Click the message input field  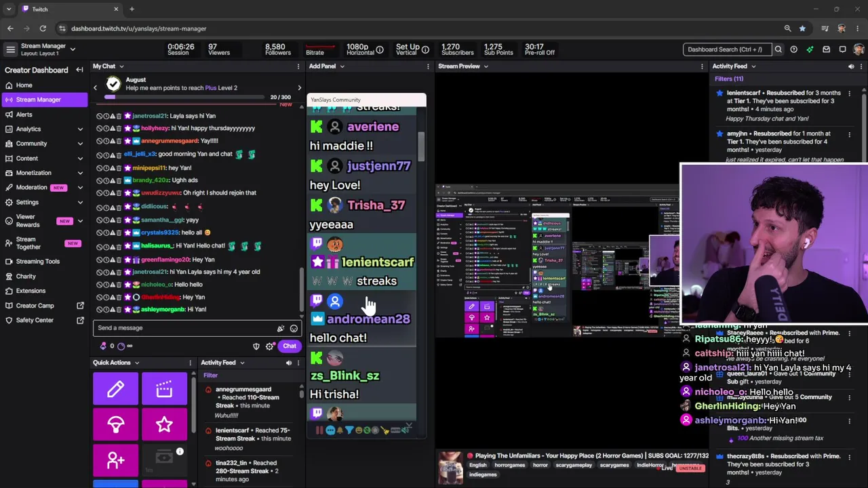pos(183,328)
